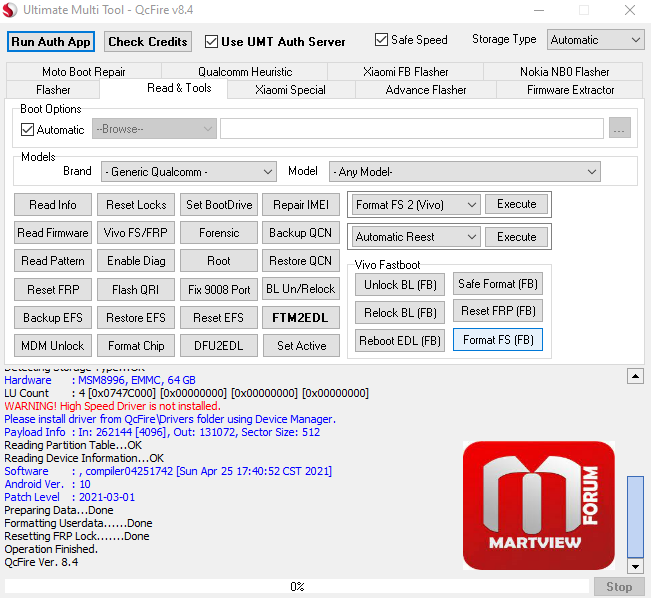Click the QcFire app icon in title bar
The width and height of the screenshot is (651, 598).
point(10,10)
